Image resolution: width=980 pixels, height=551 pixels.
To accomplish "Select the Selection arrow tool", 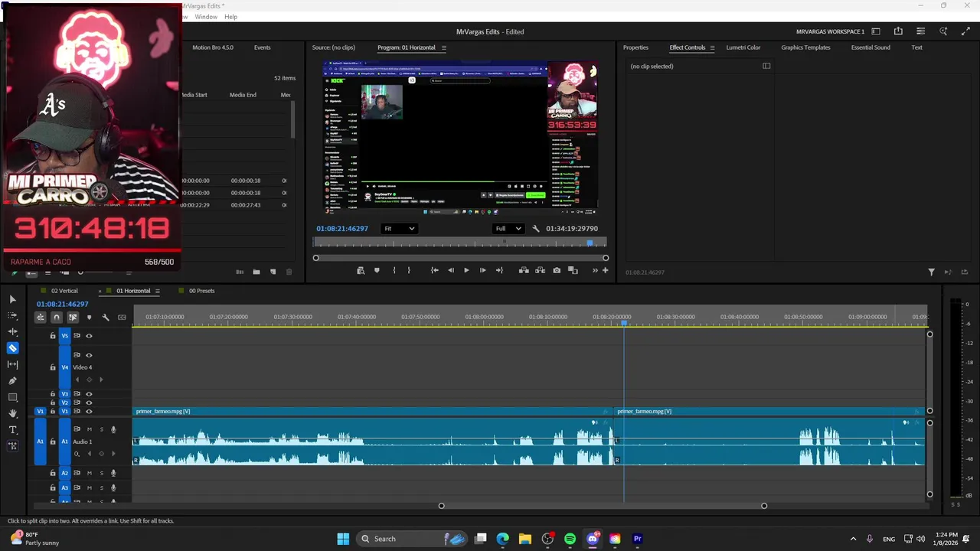I will (12, 299).
